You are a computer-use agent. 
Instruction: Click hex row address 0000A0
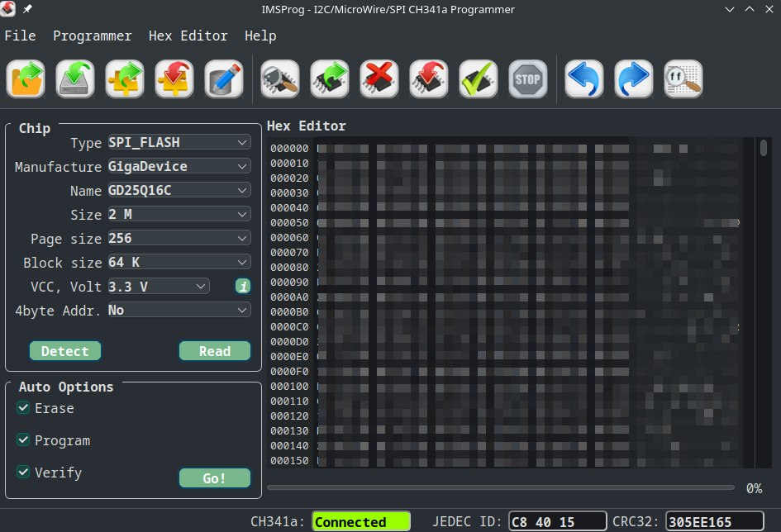click(289, 297)
